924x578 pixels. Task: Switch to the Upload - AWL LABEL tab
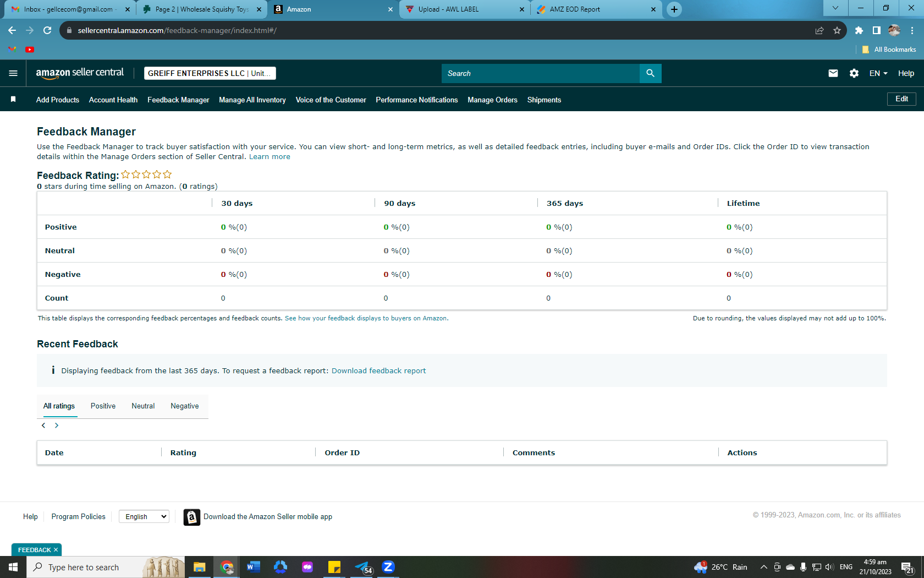(465, 9)
